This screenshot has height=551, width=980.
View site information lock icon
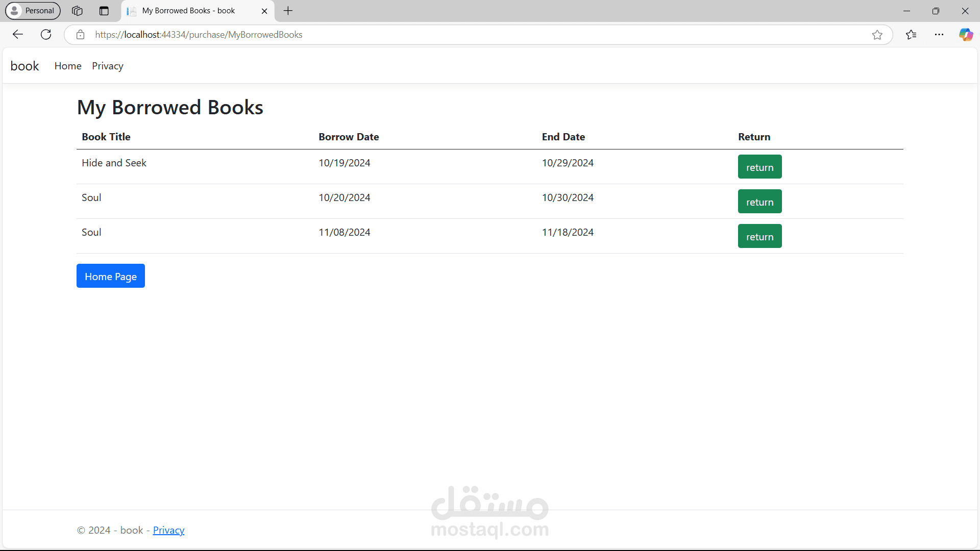tap(80, 35)
